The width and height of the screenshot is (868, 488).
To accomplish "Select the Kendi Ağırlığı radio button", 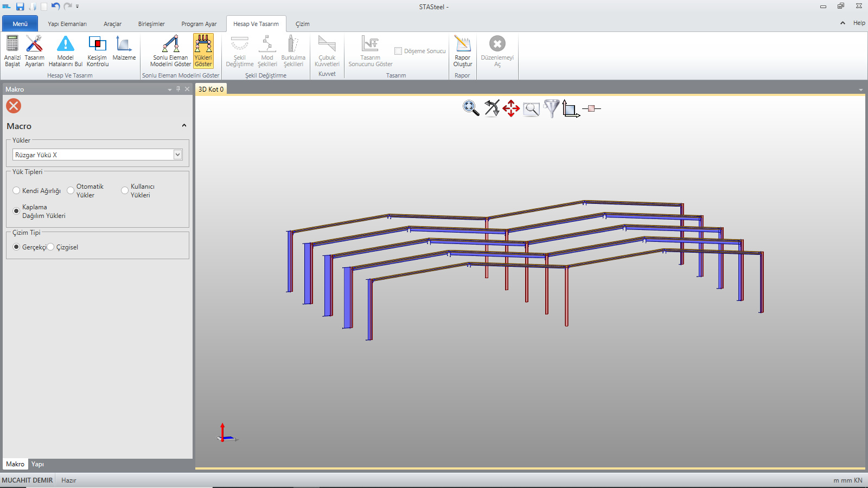I will [x=16, y=191].
